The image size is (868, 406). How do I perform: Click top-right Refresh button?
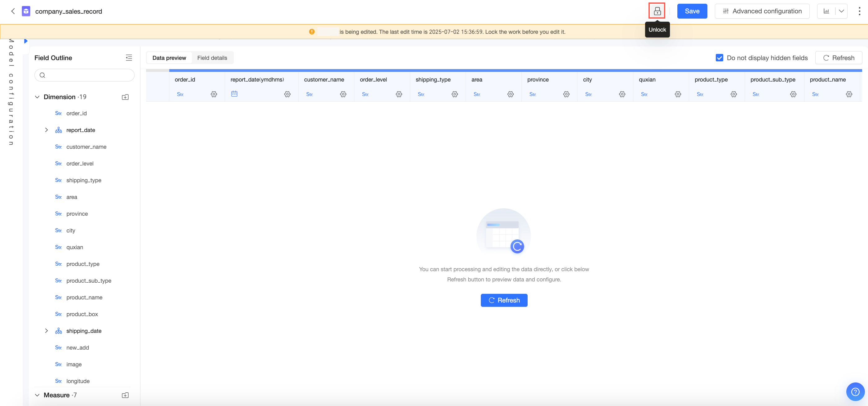coord(839,58)
